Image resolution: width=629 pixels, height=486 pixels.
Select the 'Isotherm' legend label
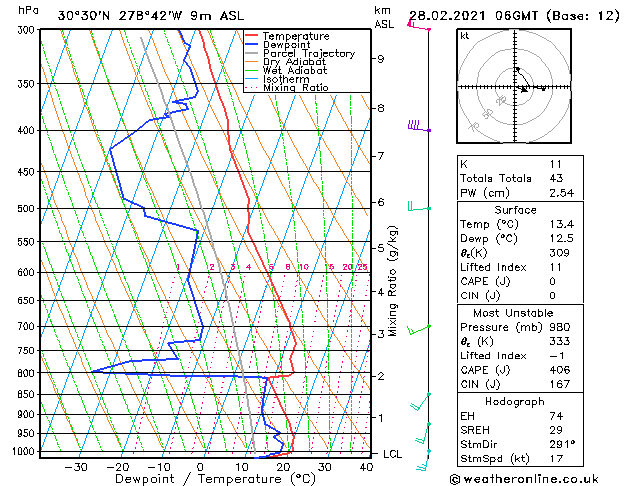[x=286, y=79]
